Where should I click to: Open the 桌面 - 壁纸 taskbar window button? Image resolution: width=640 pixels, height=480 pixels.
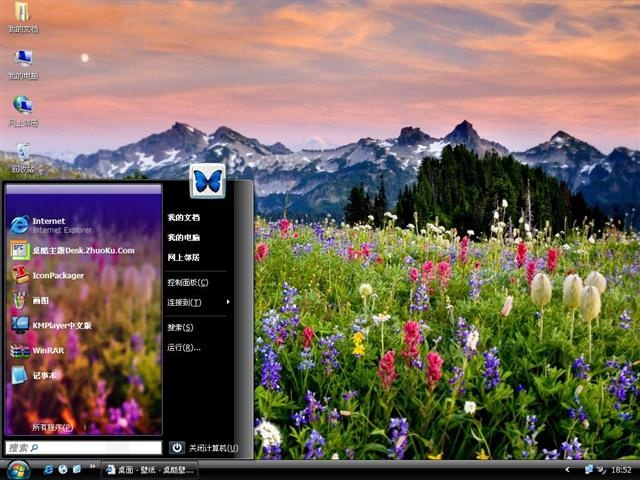150,470
